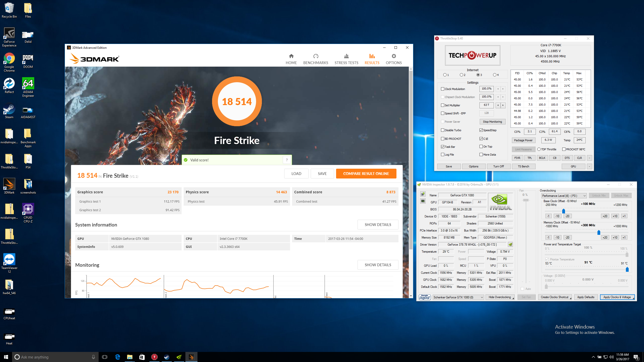
Task: Open TeamViewer 12 desktop icon
Action: (x=9, y=263)
